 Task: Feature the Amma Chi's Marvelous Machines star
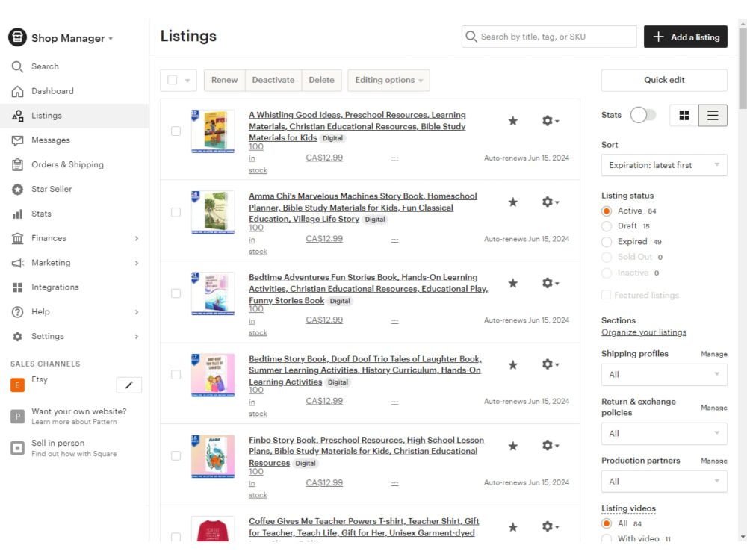[512, 202]
